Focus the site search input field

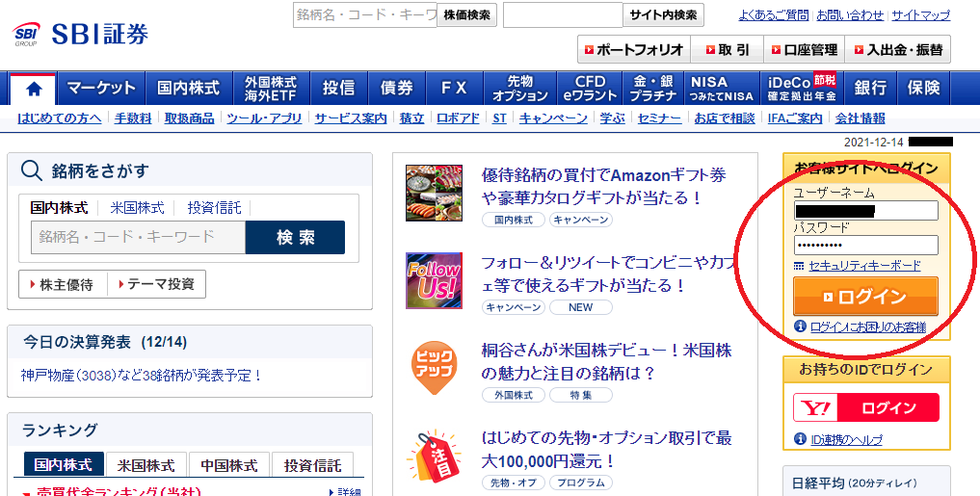(563, 15)
